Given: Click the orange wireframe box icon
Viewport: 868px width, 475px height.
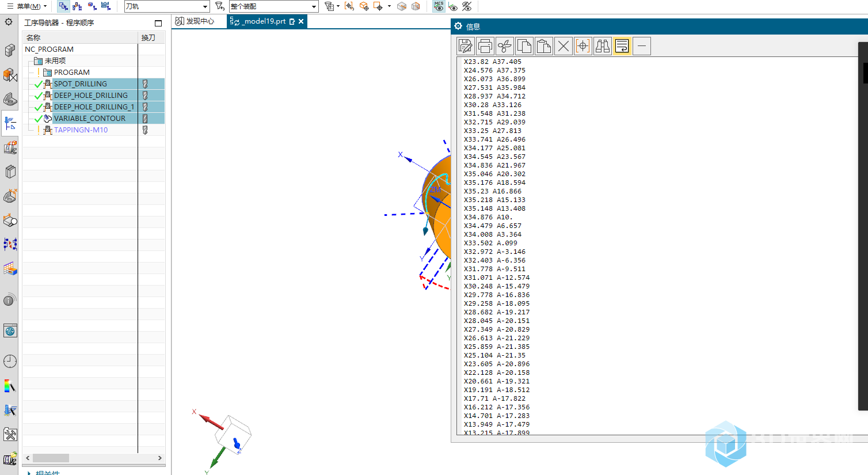Looking at the screenshot, I should (416, 6).
